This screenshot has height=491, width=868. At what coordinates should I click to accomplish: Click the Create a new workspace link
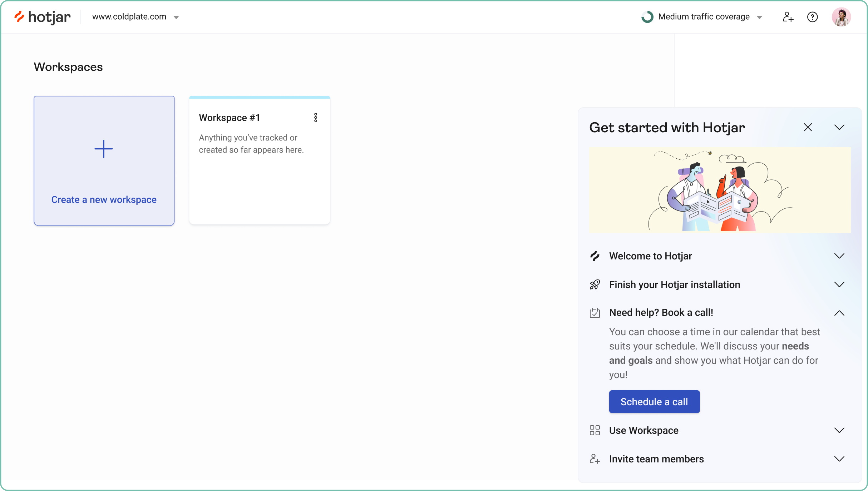click(104, 199)
